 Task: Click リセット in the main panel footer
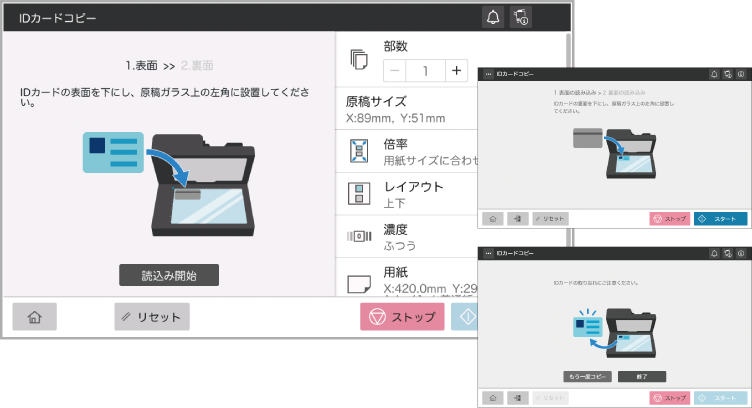(151, 317)
